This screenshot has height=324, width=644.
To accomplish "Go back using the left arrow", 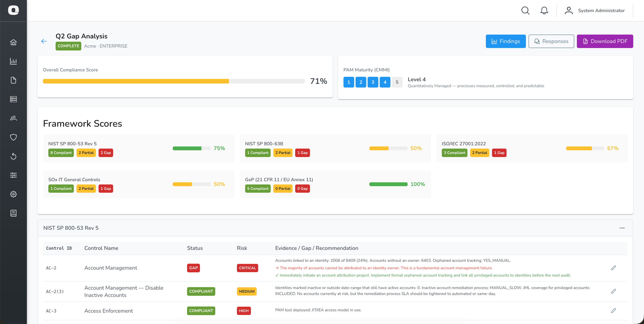I will (x=44, y=41).
